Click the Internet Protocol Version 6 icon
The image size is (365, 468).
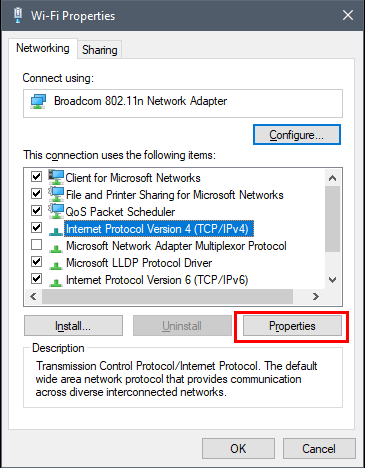(x=56, y=282)
